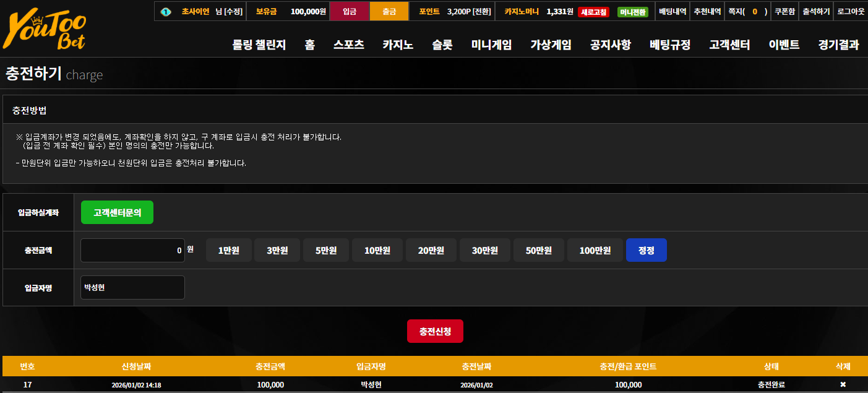Click the green 고객센터문의 button

[117, 212]
